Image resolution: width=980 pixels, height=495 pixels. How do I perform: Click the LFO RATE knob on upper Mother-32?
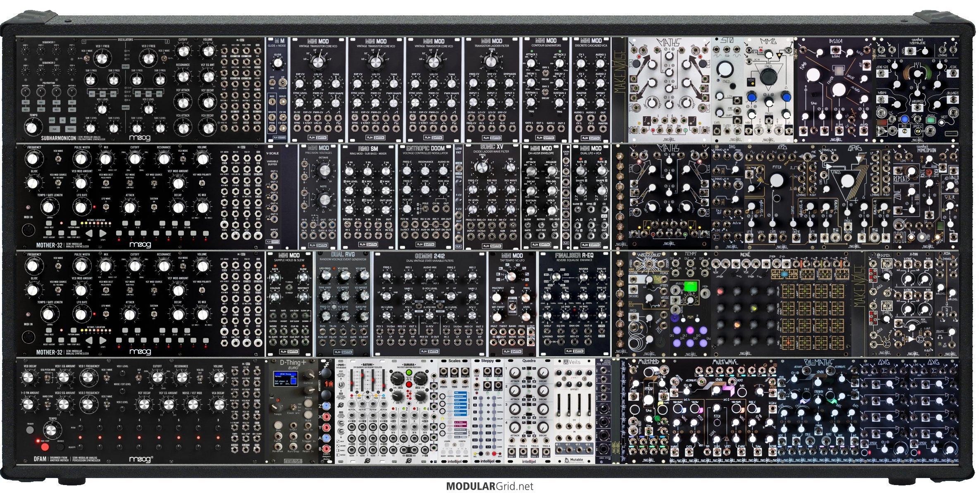point(81,207)
